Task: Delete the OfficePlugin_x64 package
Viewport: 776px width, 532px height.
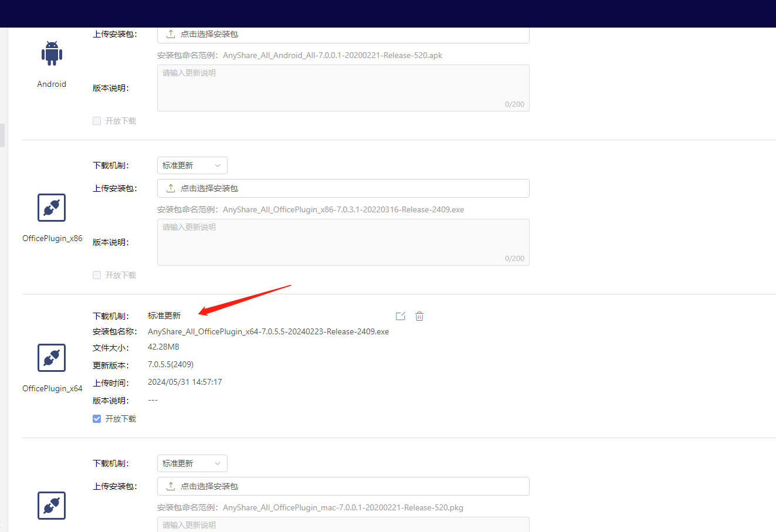Action: pyautogui.click(x=419, y=316)
